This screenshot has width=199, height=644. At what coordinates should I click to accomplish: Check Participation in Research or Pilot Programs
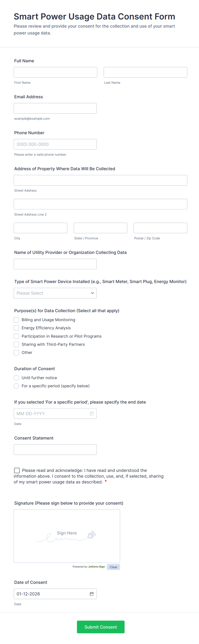click(16, 336)
